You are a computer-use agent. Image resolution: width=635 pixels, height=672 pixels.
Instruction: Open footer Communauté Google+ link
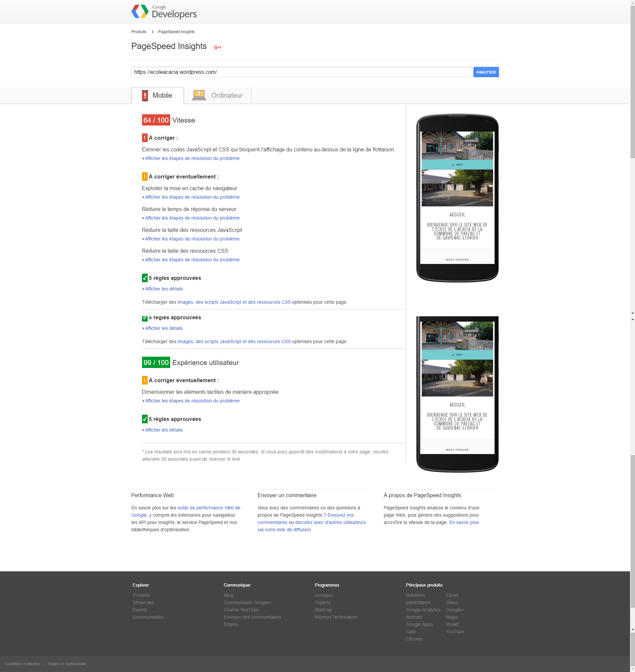pos(247,602)
